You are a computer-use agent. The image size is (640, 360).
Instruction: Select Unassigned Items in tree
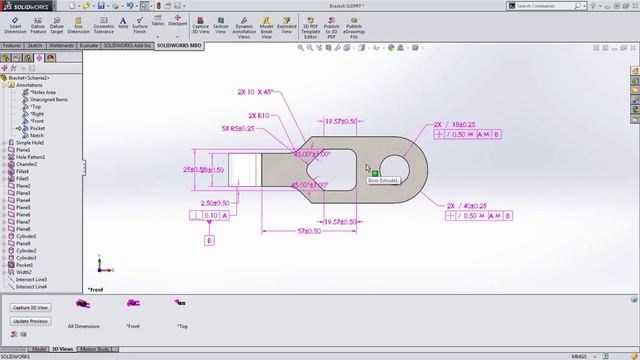click(x=49, y=100)
